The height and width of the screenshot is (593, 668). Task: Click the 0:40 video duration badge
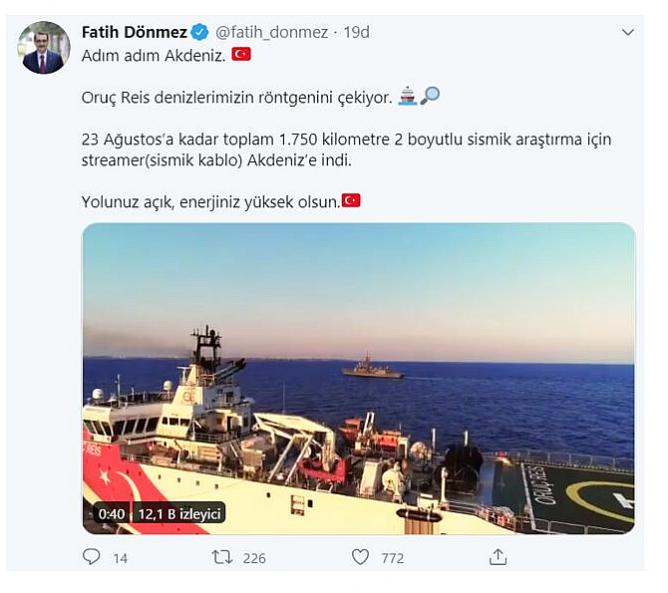pyautogui.click(x=112, y=514)
